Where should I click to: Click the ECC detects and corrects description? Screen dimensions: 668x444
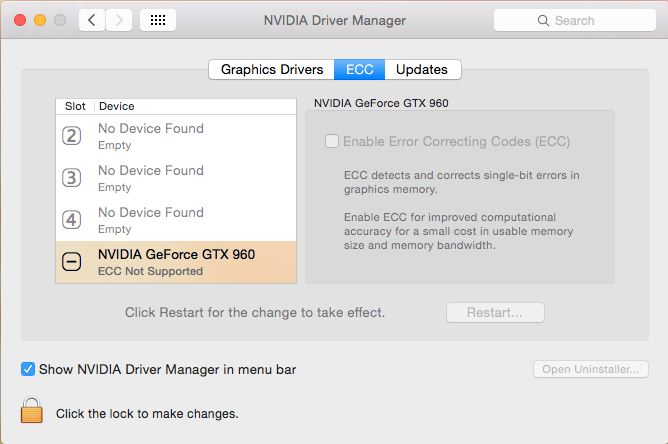pyautogui.click(x=462, y=182)
